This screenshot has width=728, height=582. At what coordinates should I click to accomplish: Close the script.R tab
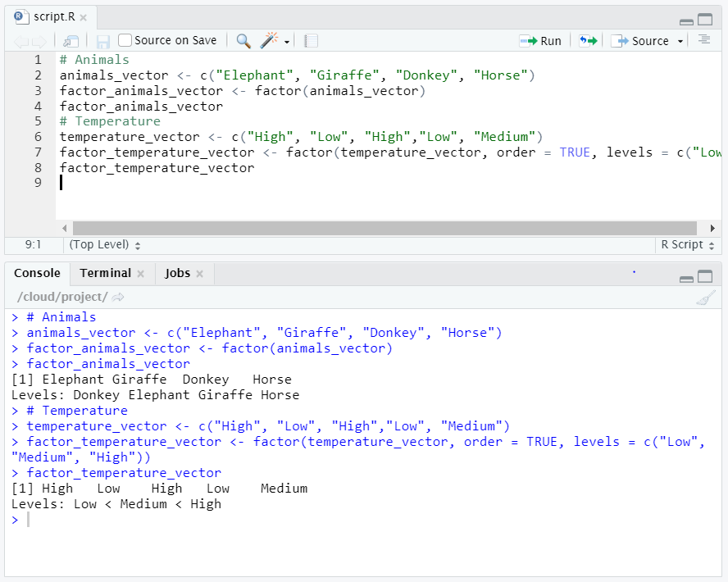point(83,18)
